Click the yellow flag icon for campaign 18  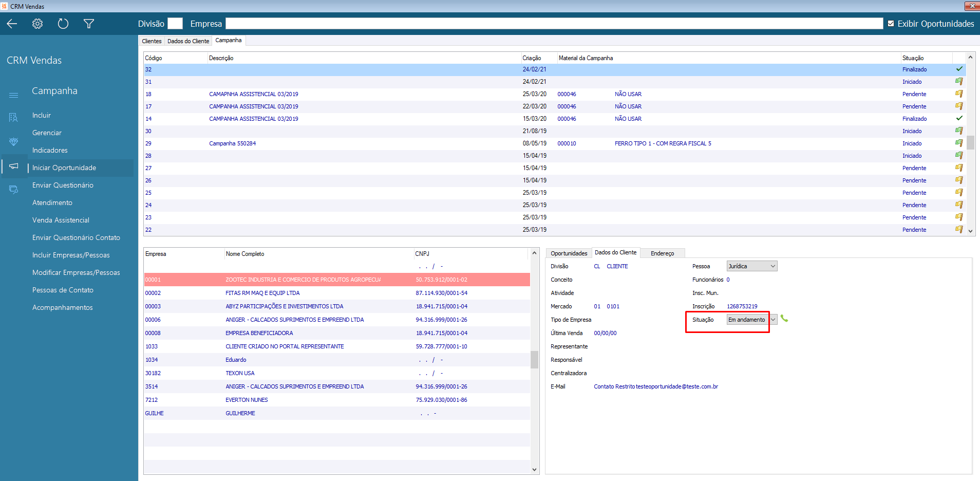pyautogui.click(x=958, y=94)
